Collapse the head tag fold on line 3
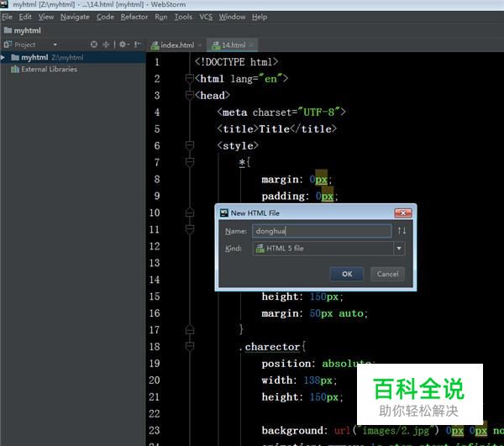The image size is (504, 446). tap(190, 95)
